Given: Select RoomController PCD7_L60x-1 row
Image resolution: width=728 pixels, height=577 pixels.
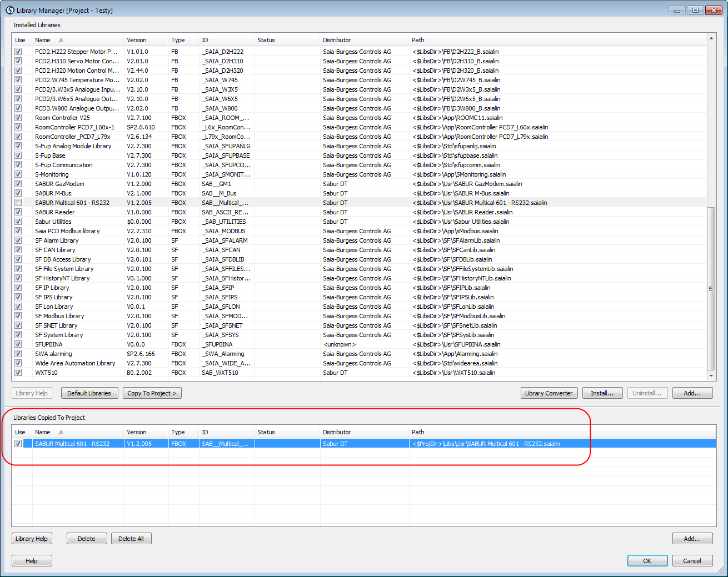Looking at the screenshot, I should 359,127.
